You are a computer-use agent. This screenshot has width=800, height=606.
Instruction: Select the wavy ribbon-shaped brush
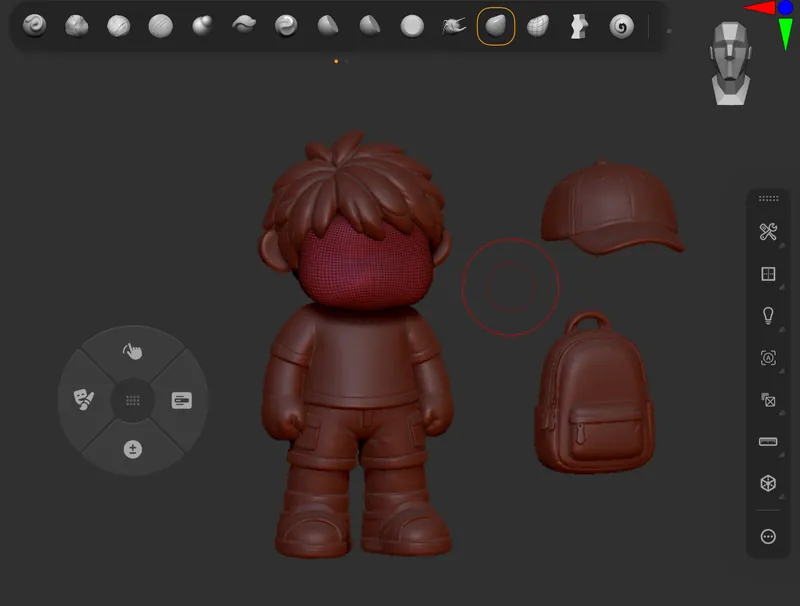[244, 24]
